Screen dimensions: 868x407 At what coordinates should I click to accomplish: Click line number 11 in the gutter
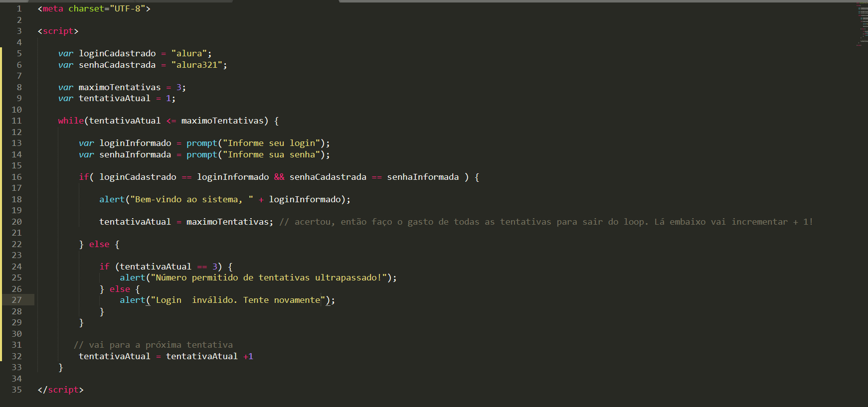pyautogui.click(x=16, y=121)
